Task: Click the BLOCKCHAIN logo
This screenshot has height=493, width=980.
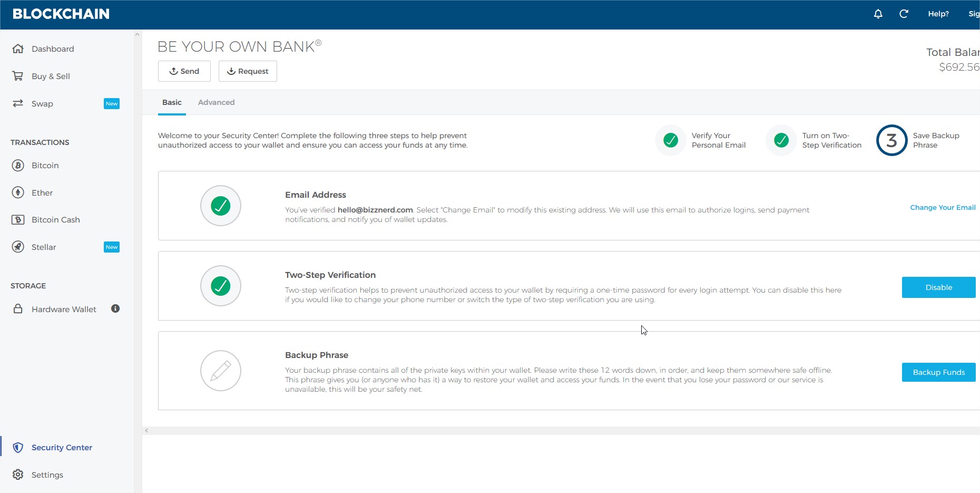Action: point(61,14)
